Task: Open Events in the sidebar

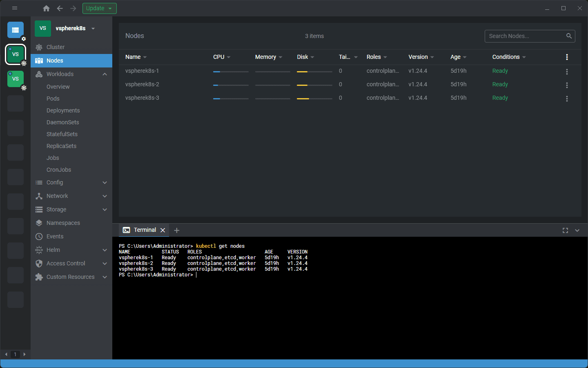Action: (55, 236)
